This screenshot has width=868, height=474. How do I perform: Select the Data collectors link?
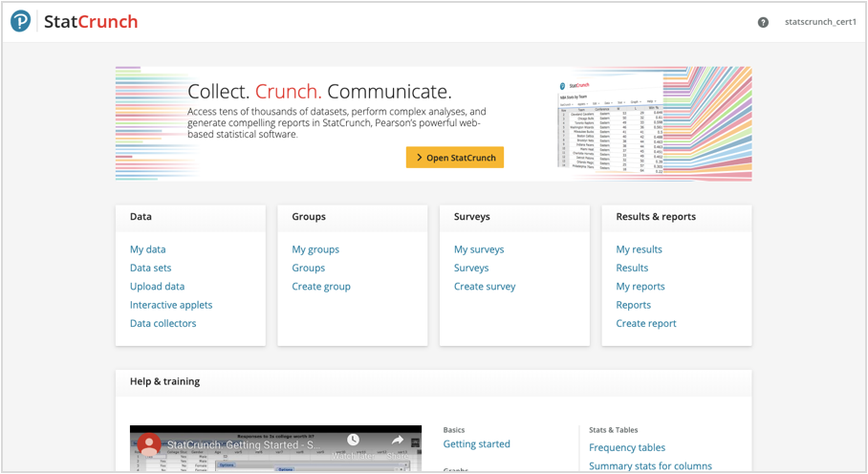coord(163,323)
